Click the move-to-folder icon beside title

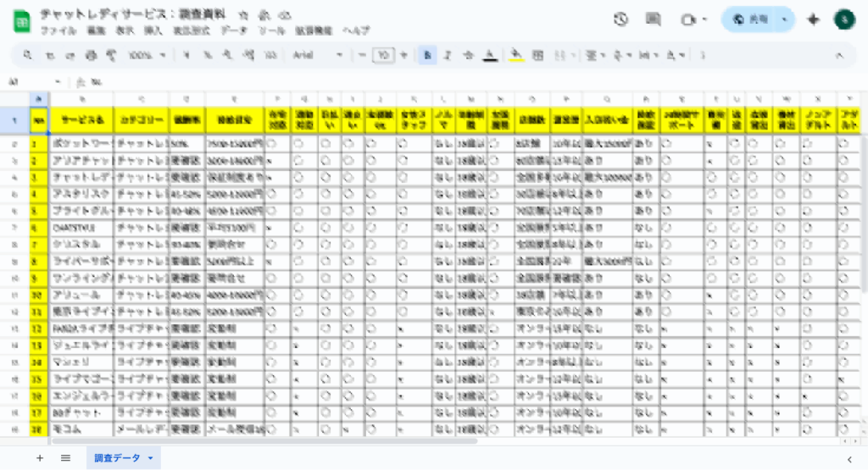(x=264, y=15)
